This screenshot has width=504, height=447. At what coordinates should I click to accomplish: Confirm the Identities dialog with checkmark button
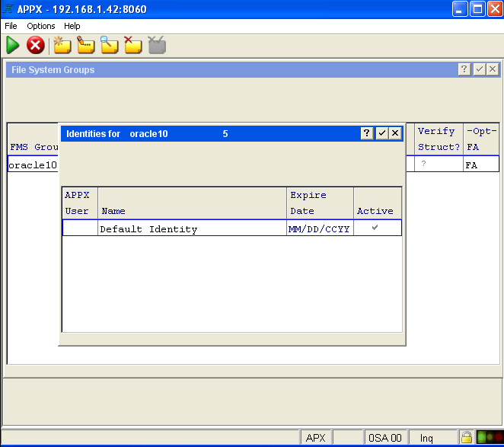point(381,133)
